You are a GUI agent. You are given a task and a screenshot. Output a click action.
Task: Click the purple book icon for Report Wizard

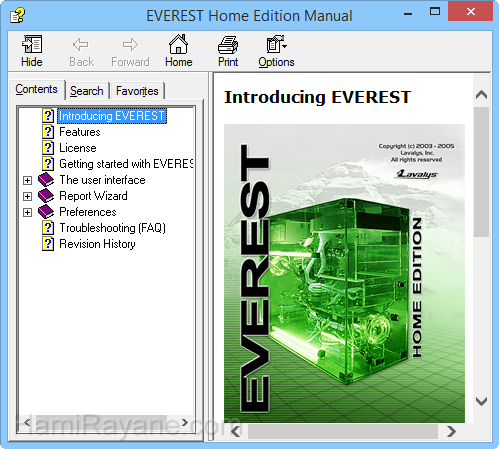point(46,196)
